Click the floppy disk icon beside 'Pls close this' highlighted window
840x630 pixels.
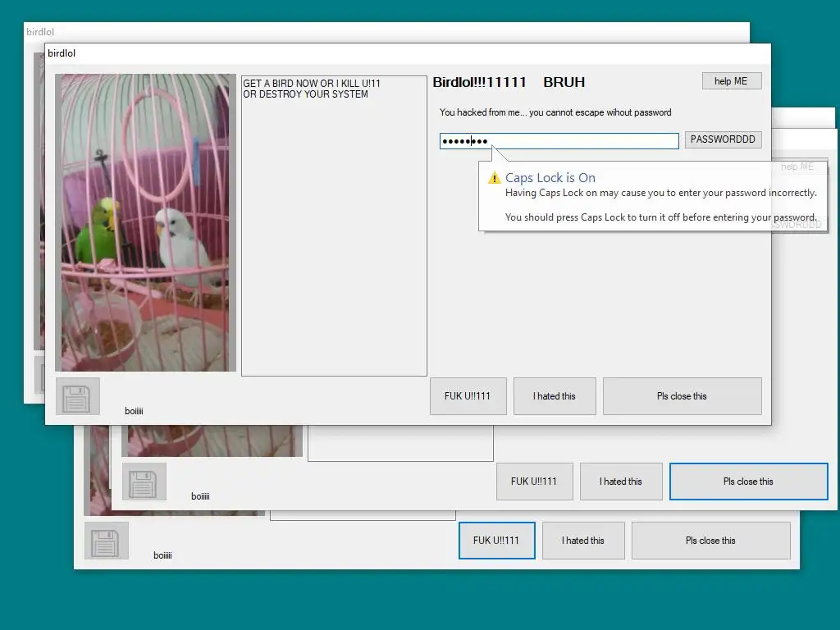144,482
